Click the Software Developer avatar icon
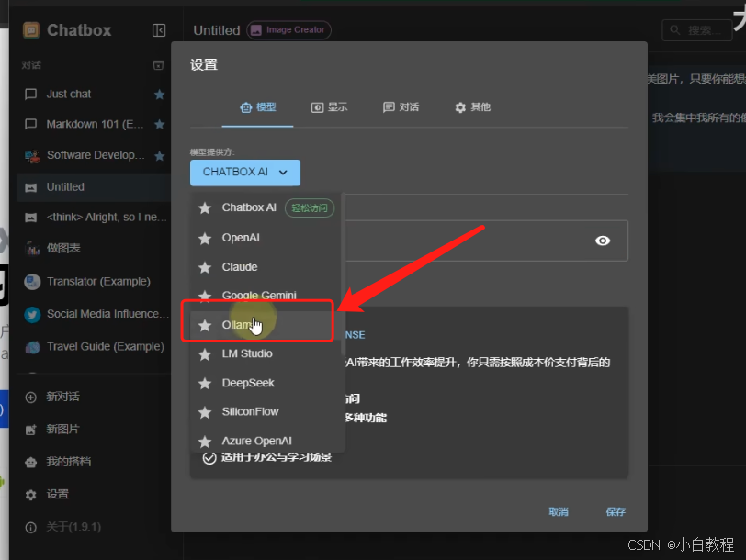The height and width of the screenshot is (560, 746). 32,156
